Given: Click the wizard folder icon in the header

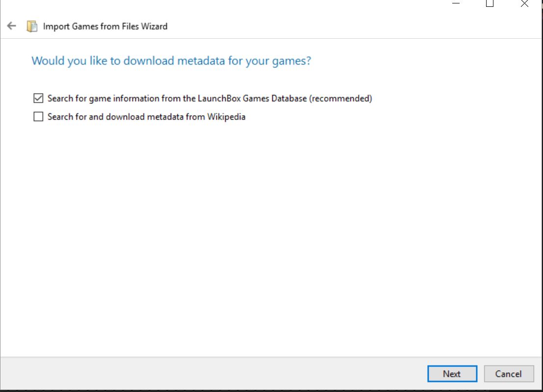Looking at the screenshot, I should [x=32, y=26].
